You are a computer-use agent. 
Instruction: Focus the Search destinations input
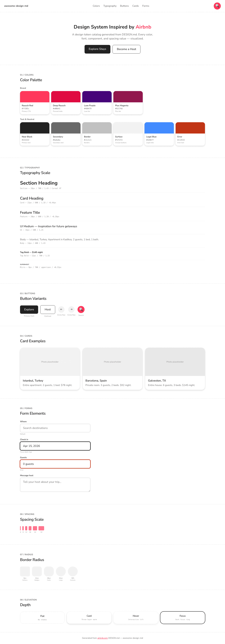55,428
